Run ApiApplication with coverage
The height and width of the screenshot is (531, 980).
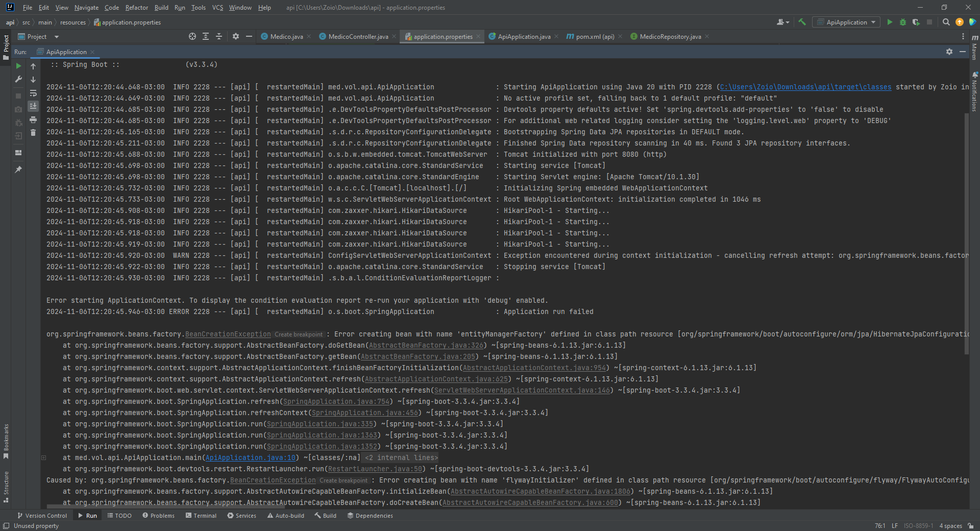(916, 22)
